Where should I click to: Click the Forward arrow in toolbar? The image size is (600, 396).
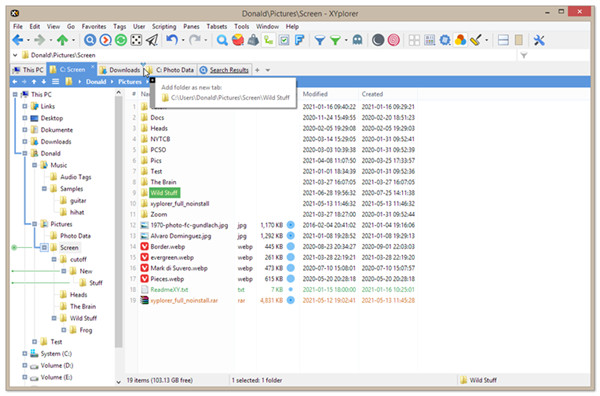(x=39, y=40)
